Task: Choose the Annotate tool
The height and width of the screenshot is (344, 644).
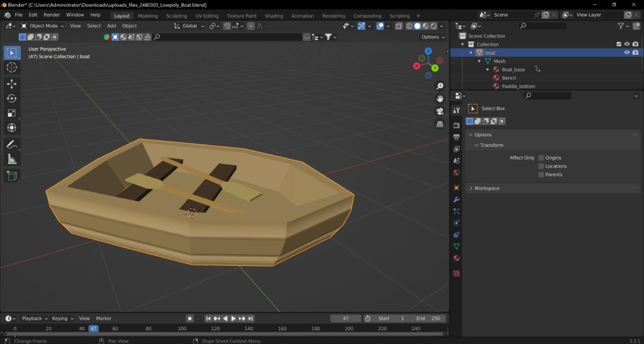Action: coord(11,144)
